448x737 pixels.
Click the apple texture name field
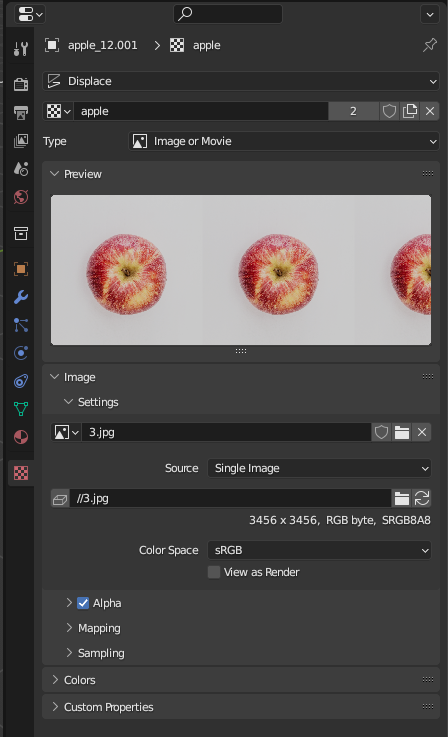[201, 111]
